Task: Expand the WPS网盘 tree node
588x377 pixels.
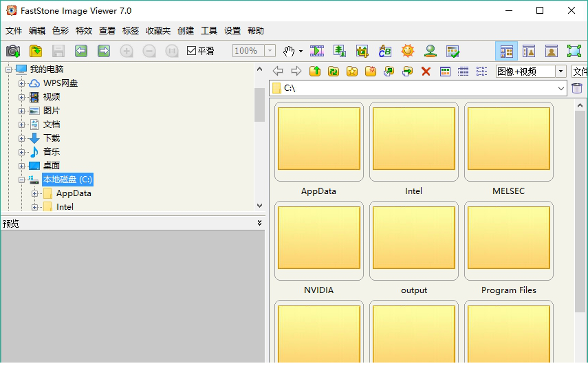Action: pyautogui.click(x=21, y=83)
